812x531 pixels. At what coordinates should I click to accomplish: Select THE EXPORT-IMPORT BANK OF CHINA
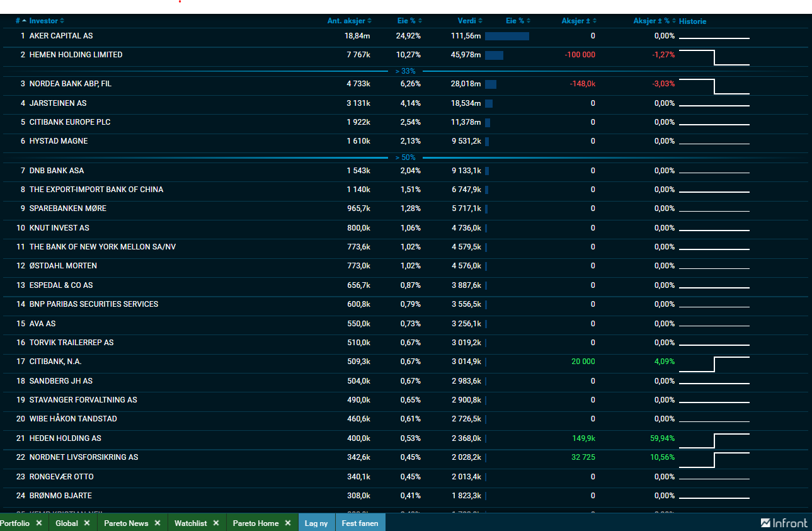click(96, 189)
